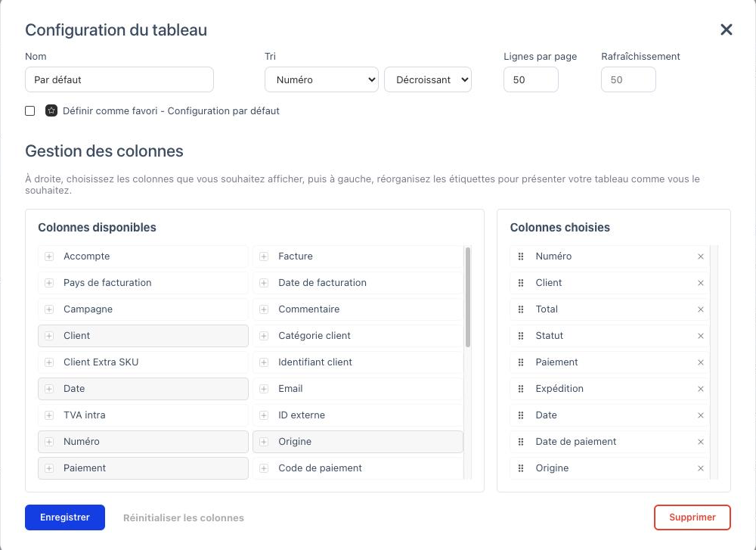Click Réinitialiser les colonnes
Screen dimensions: 756x550
184,517
